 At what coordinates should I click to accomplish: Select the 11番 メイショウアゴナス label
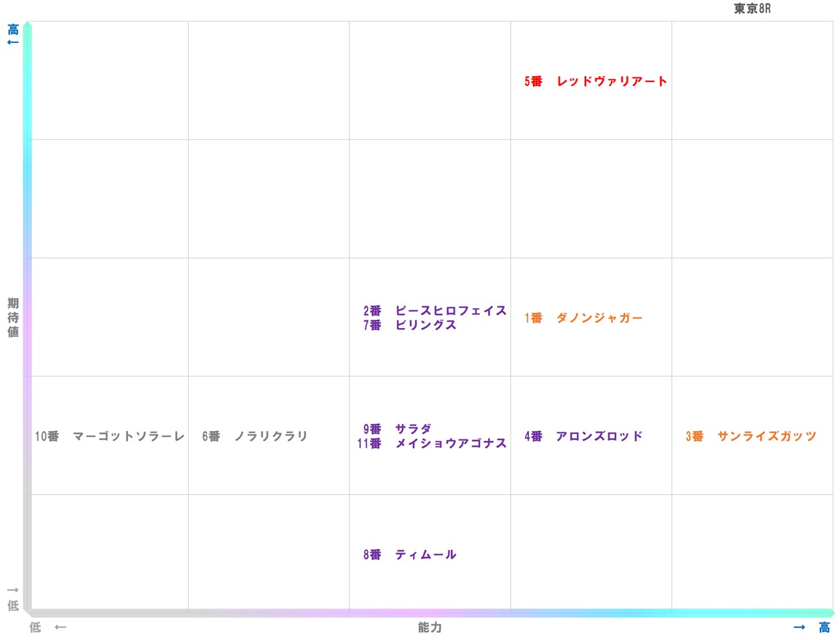[x=432, y=443]
